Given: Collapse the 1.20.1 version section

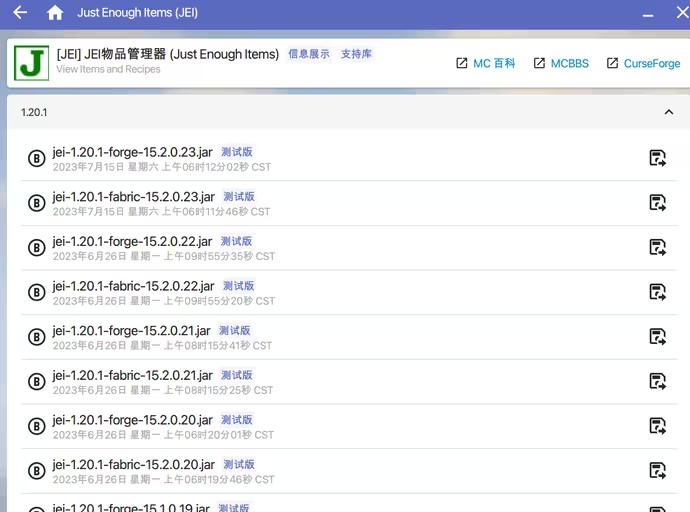Looking at the screenshot, I should pyautogui.click(x=669, y=112).
